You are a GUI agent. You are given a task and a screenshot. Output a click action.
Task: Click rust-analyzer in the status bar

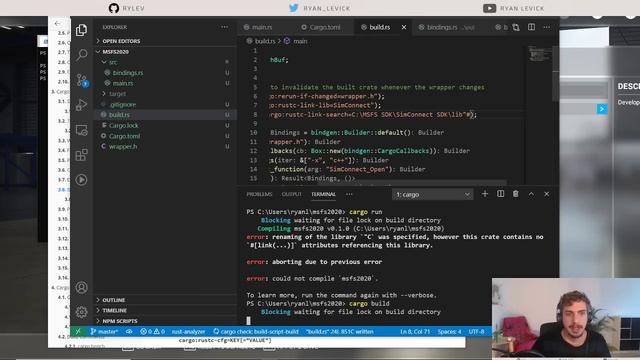188,331
